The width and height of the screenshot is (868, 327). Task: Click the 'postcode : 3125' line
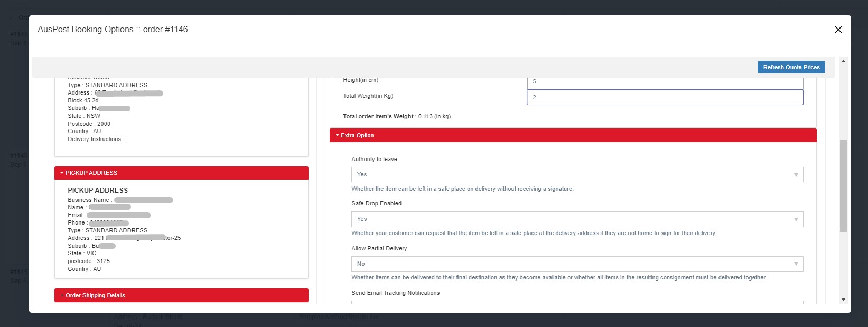pyautogui.click(x=89, y=261)
